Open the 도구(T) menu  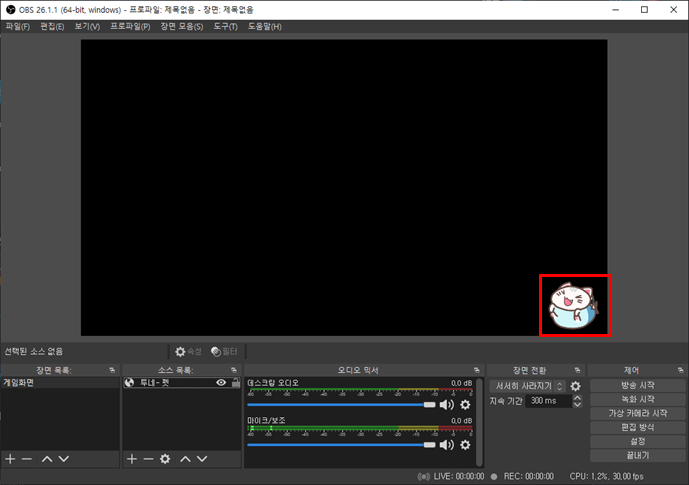[225, 26]
